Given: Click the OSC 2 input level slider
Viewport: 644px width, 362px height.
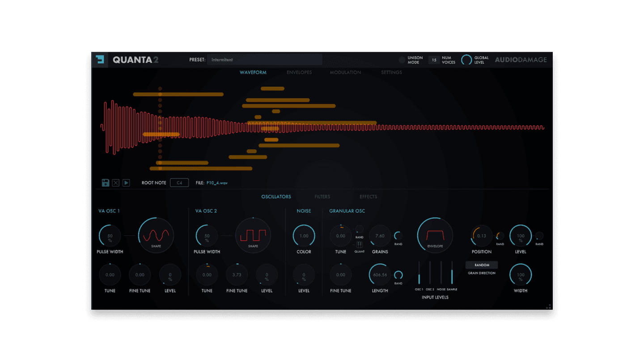Looking at the screenshot, I should tap(430, 273).
